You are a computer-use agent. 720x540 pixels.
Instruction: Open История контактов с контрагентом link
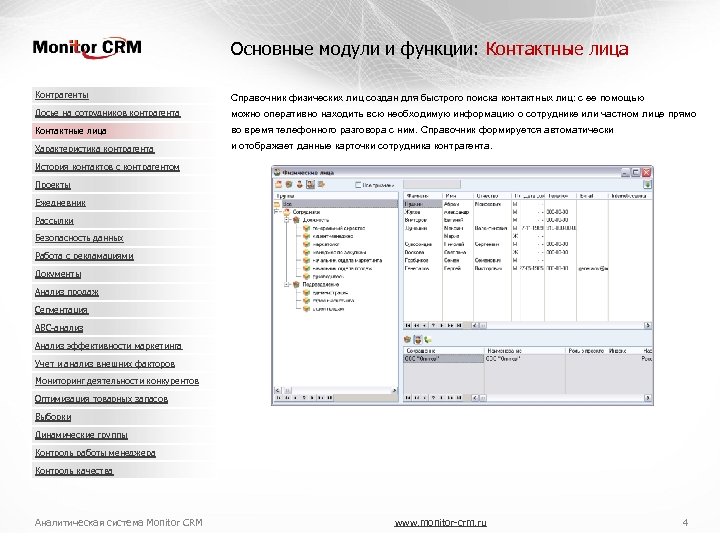point(107,167)
